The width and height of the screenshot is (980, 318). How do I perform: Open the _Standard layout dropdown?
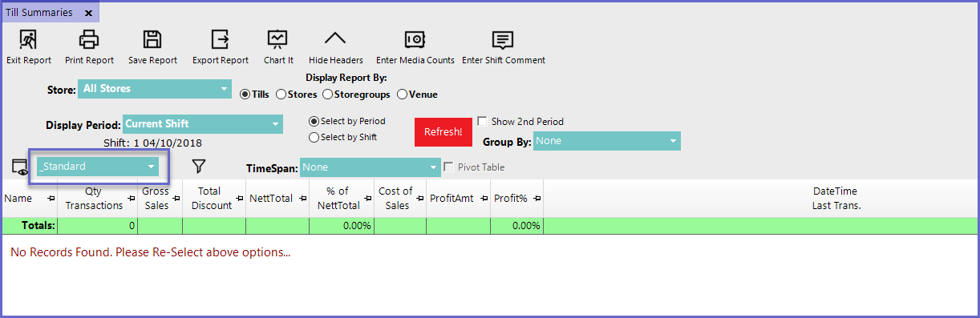(98, 167)
